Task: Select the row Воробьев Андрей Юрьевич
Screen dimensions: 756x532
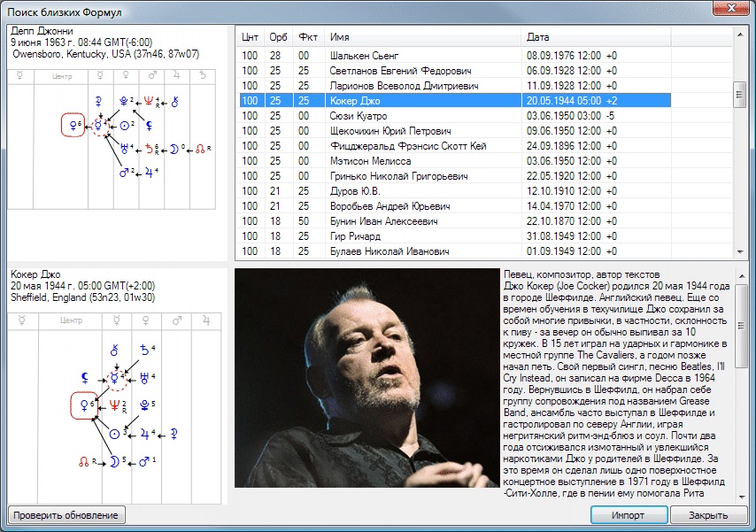Action: (x=453, y=206)
